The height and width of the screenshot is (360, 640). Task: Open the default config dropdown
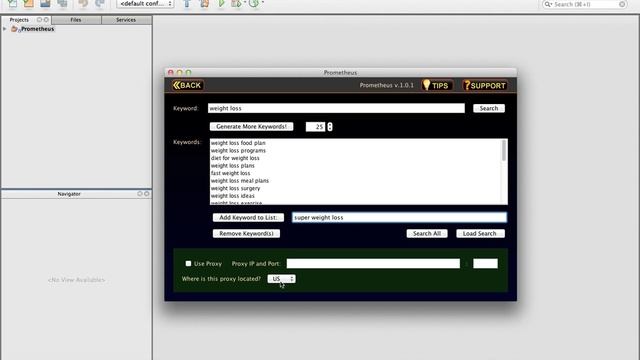[145, 4]
